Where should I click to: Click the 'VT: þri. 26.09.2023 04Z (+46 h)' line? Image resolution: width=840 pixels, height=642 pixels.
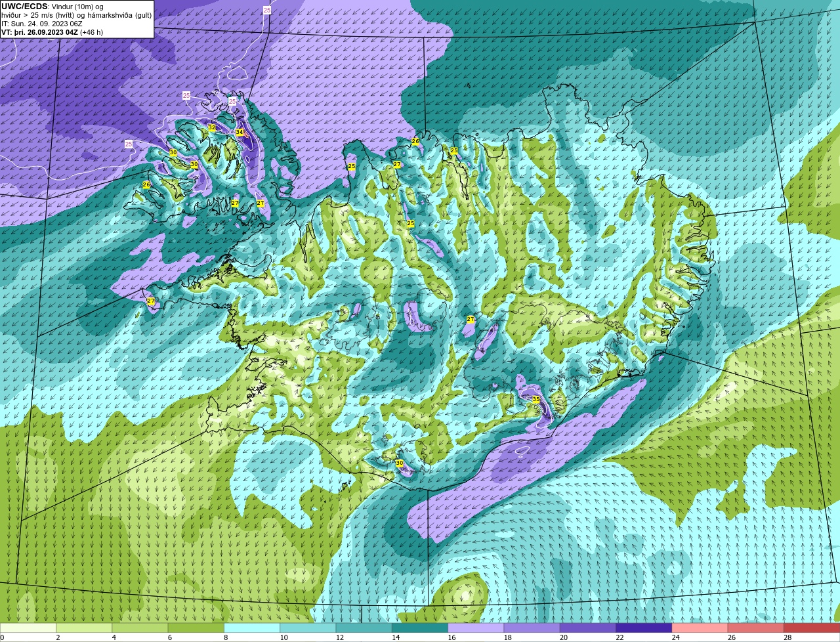pyautogui.click(x=52, y=32)
